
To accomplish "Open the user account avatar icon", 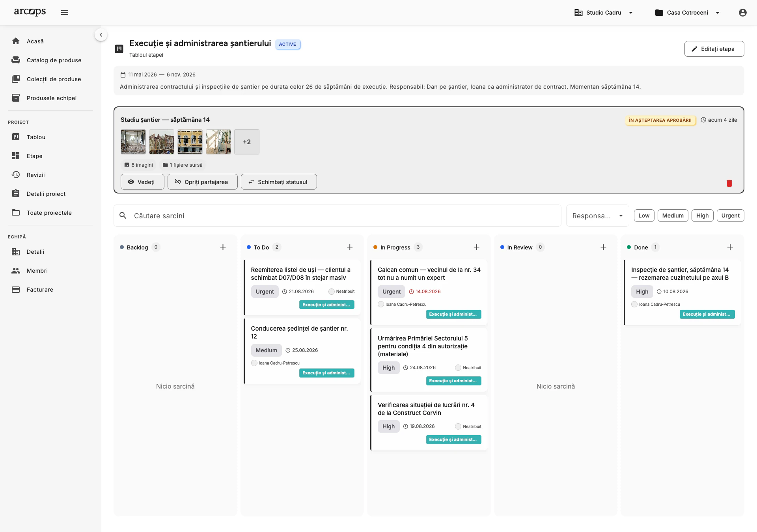I will 743,13.
